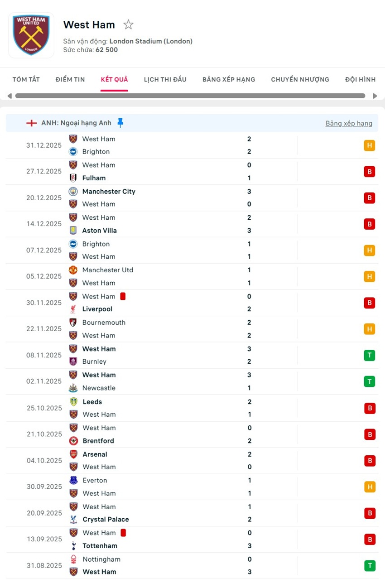
Task: Click the right chevron to scroll the tab bar
Action: click(375, 96)
